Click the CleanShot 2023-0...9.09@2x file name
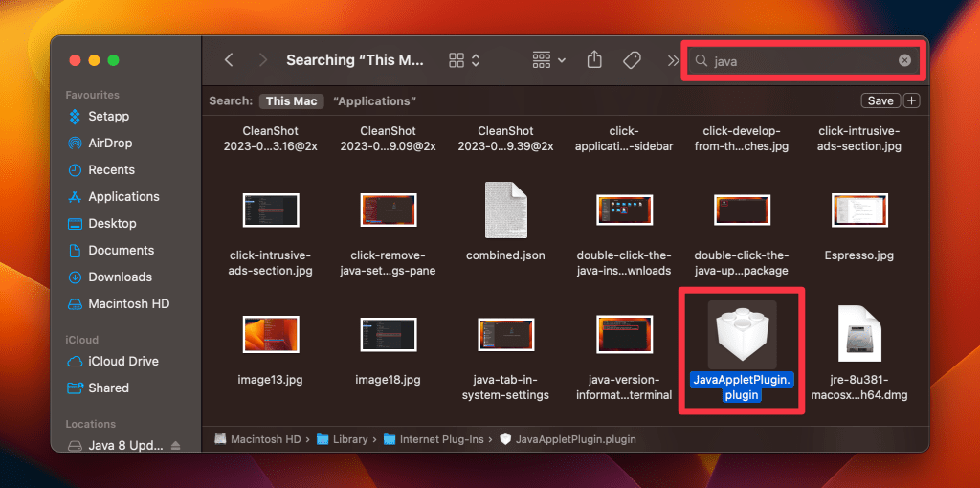 [389, 139]
